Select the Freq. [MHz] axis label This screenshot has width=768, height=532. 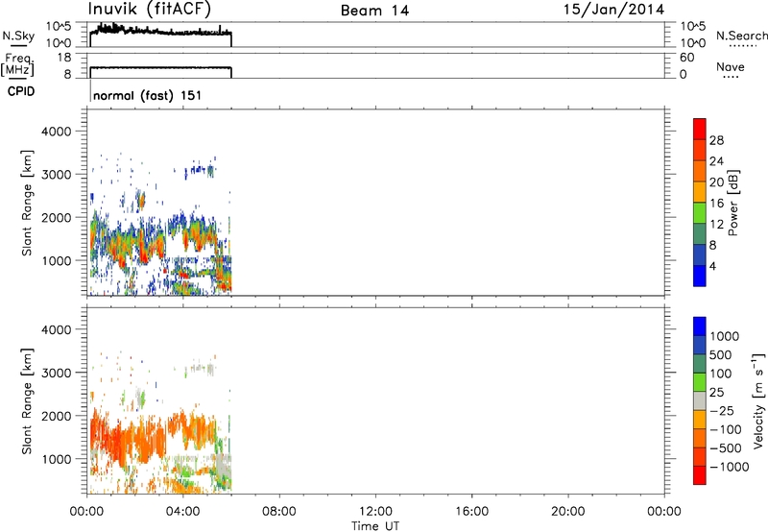click(17, 65)
